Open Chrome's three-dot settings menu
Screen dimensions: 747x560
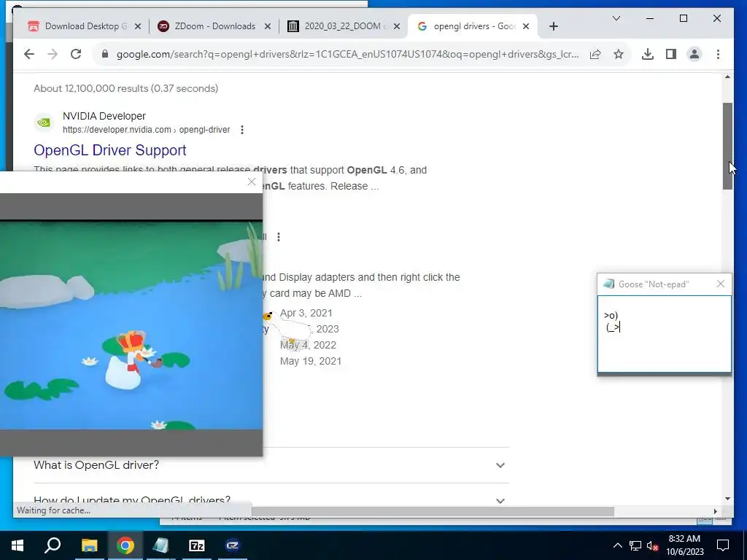718,54
